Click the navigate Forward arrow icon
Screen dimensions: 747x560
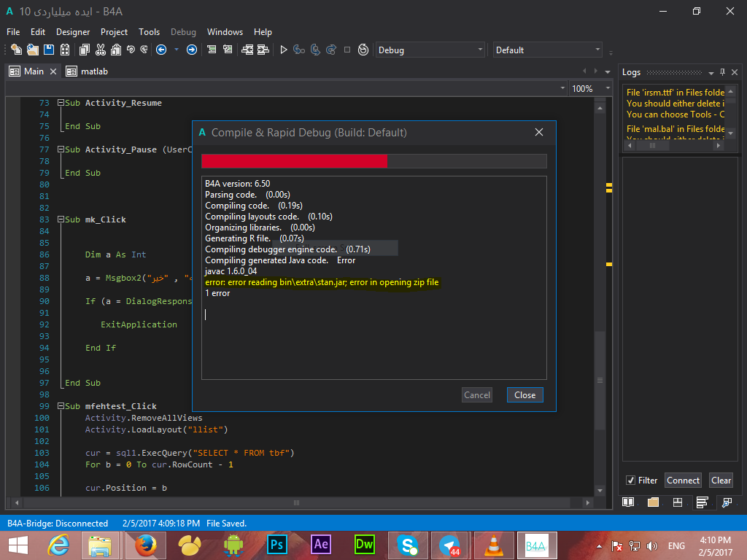coord(191,50)
